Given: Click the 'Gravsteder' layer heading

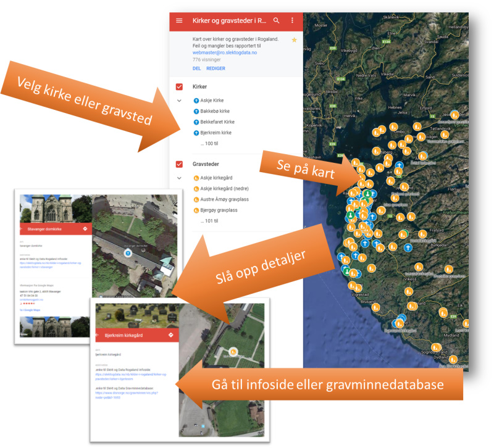Looking at the screenshot, I should click(206, 164).
